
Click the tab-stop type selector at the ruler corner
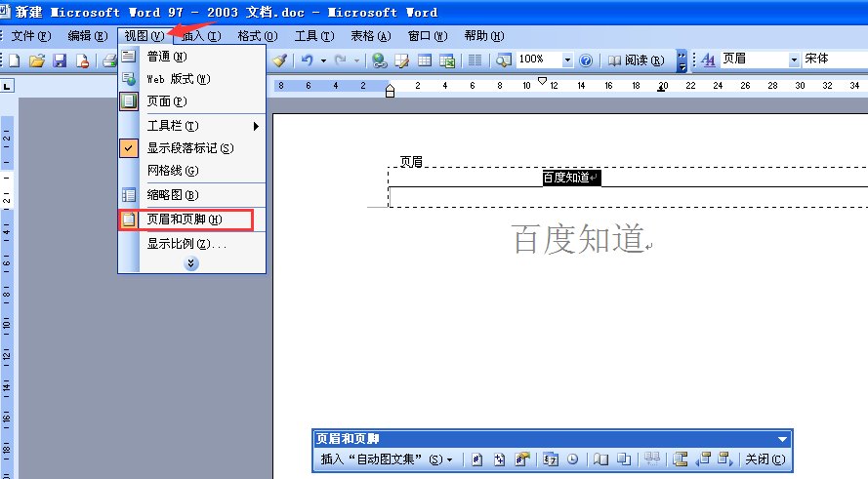point(7,86)
